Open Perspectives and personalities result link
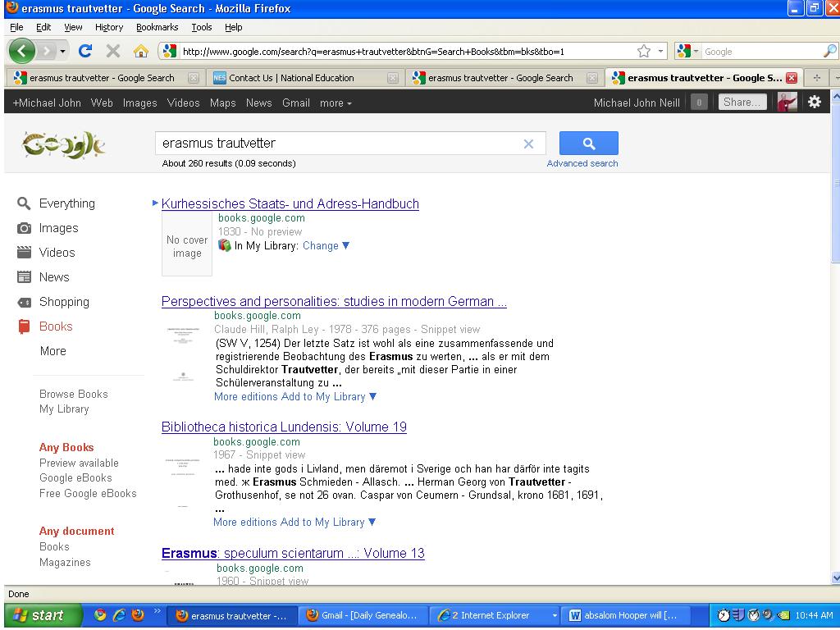Screen dimensions: 840x630 point(334,302)
